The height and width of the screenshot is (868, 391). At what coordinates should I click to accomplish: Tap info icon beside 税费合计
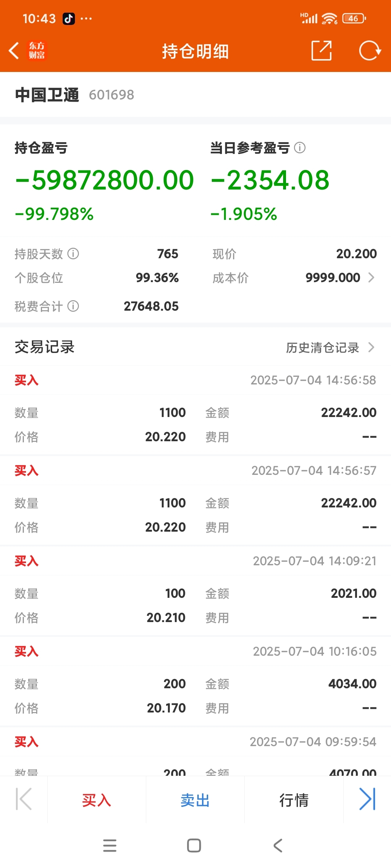coord(73,306)
